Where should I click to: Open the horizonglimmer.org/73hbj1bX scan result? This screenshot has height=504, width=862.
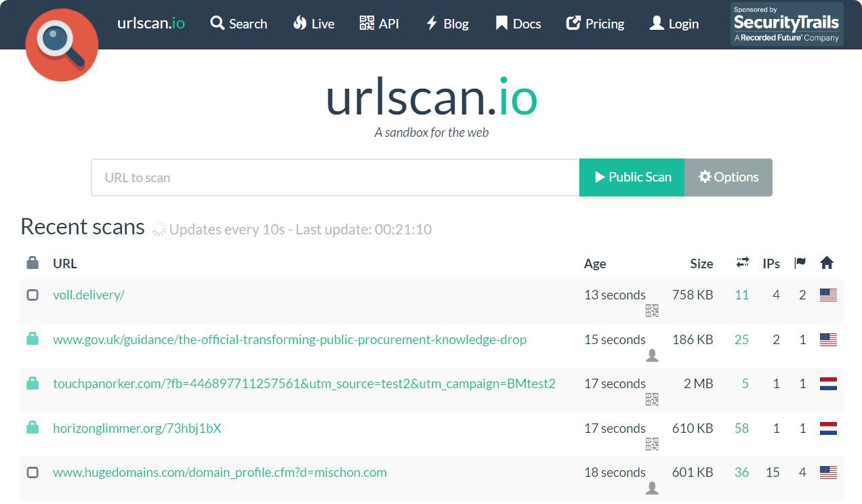tap(137, 428)
